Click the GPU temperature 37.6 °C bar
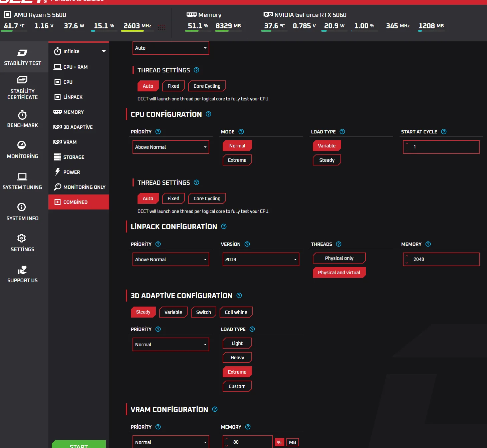The width and height of the screenshot is (487, 448). coord(274,31)
